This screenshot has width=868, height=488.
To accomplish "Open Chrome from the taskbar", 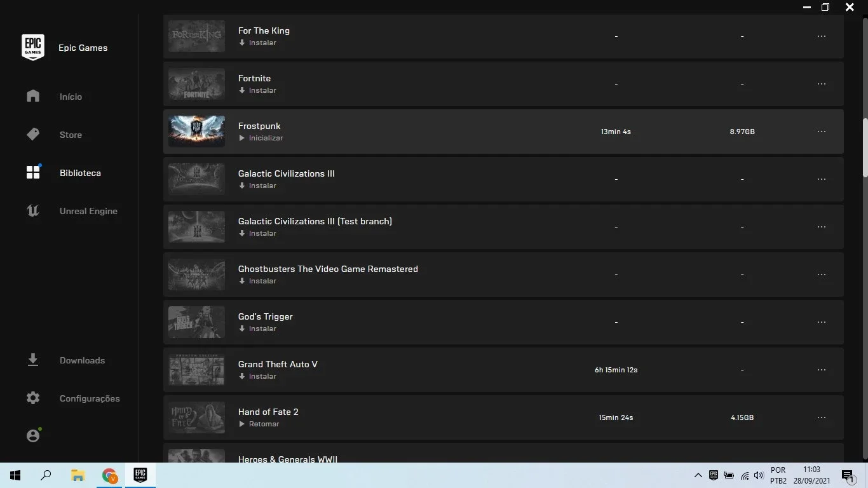I will (109, 475).
